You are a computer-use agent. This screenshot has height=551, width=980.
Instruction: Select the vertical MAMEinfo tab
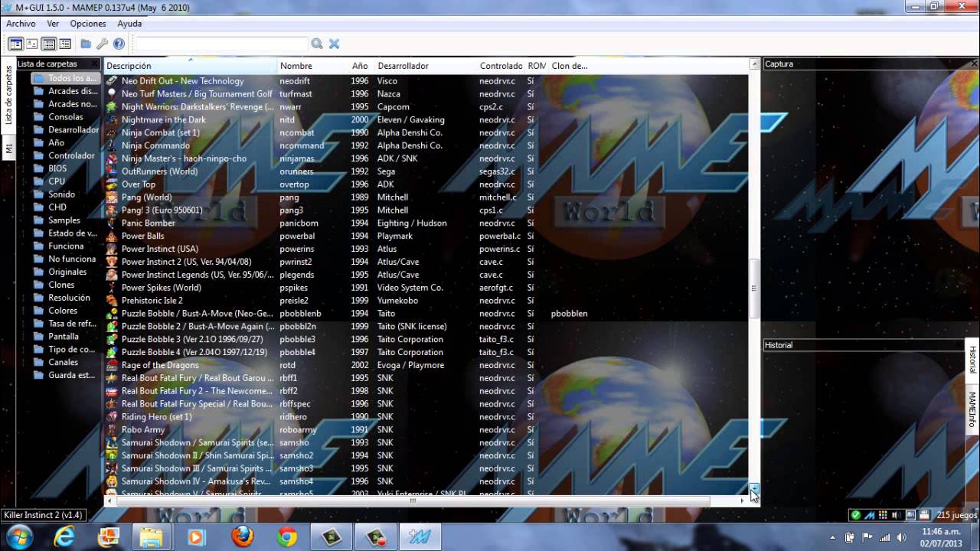coord(973,409)
